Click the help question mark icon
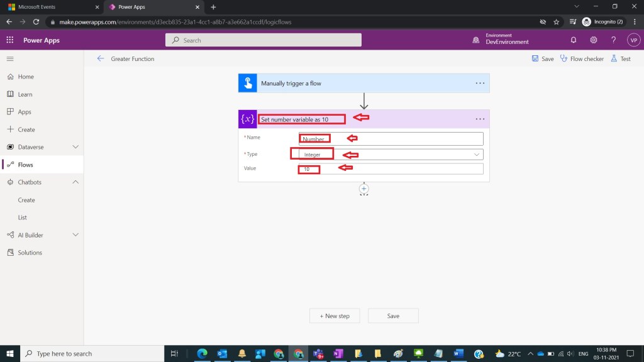644x362 pixels. pos(614,40)
